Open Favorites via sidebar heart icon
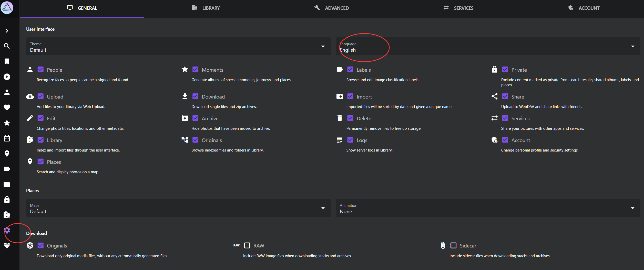Image resolution: width=644 pixels, height=270 pixels. click(x=7, y=107)
